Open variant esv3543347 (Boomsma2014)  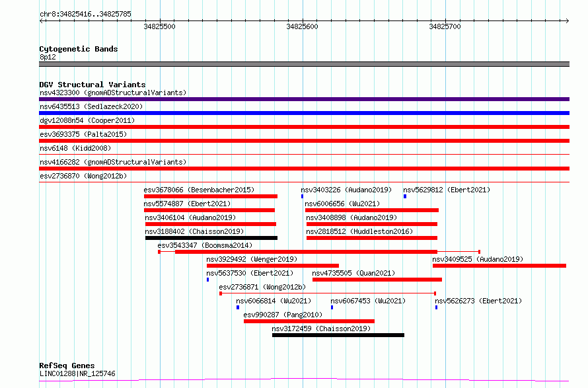[205, 245]
